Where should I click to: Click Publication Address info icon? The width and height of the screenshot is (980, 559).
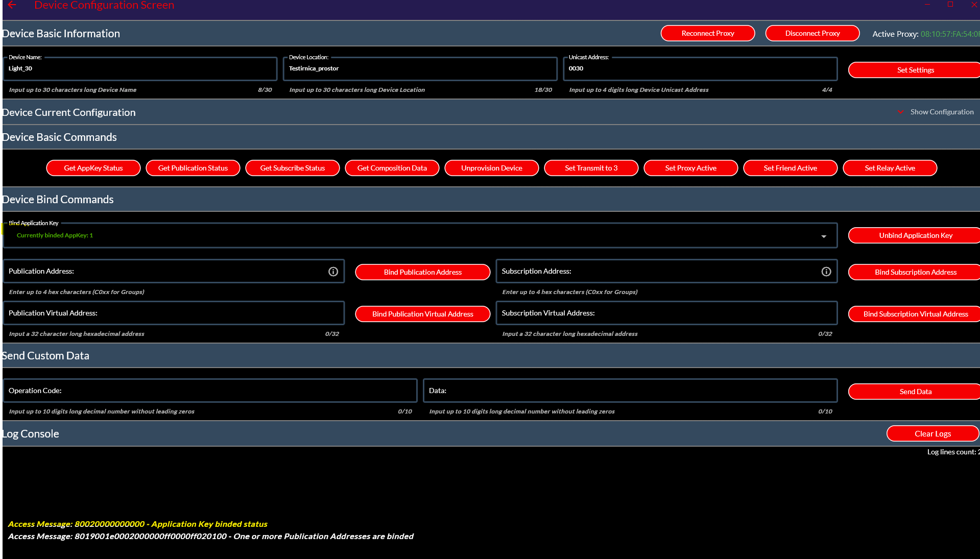[x=333, y=272]
